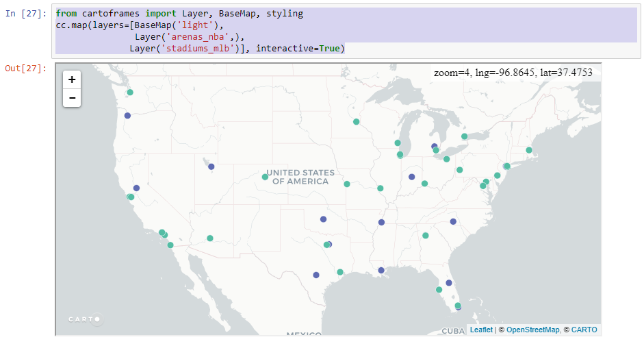Click the 'light' basemap string in code
Viewport: 644px width, 346px height.
pyautogui.click(x=194, y=25)
